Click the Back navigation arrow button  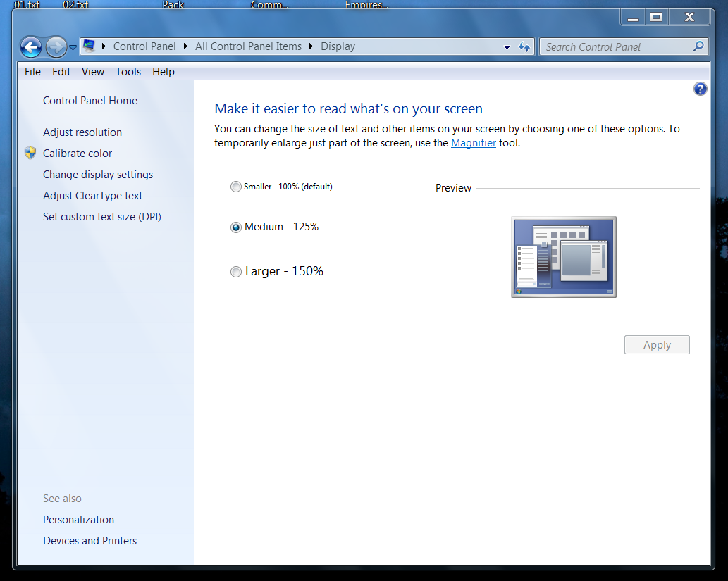pos(31,47)
